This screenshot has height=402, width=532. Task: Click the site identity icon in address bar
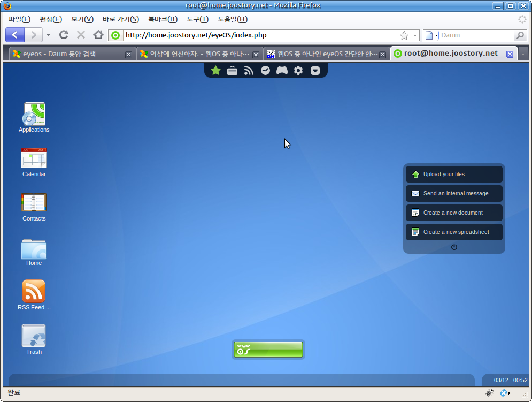(115, 35)
